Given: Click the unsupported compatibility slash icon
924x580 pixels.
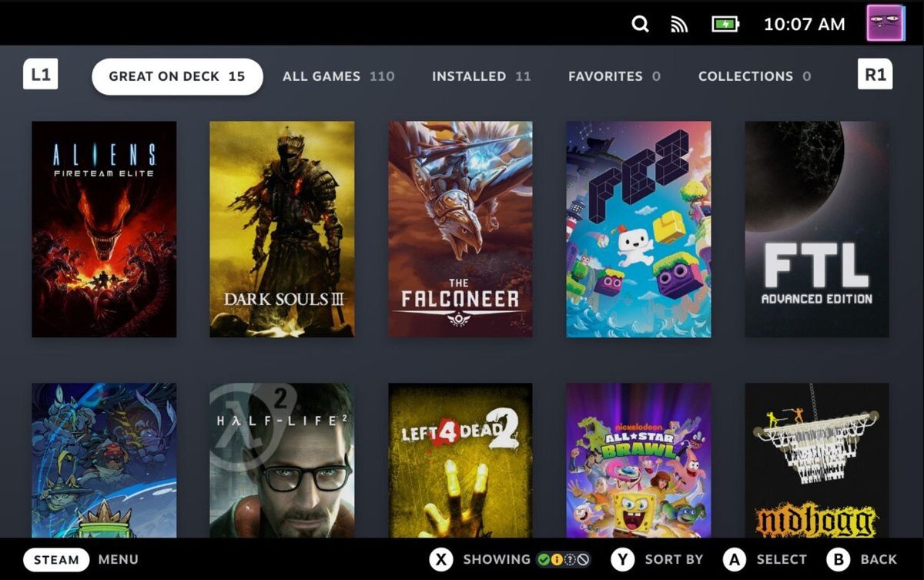Looking at the screenshot, I should [583, 560].
